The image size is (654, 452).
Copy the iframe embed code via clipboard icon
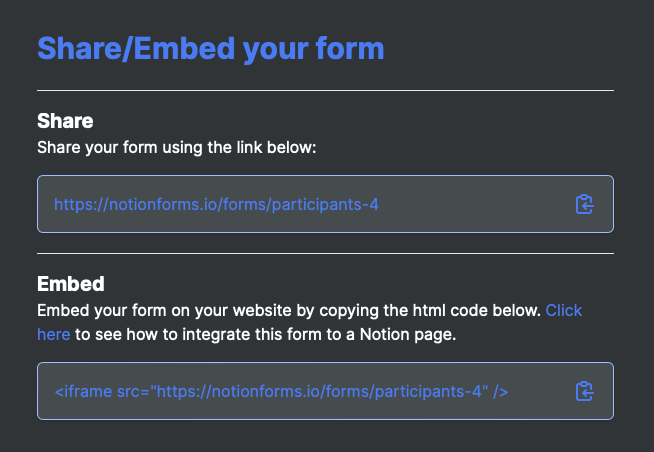point(584,391)
